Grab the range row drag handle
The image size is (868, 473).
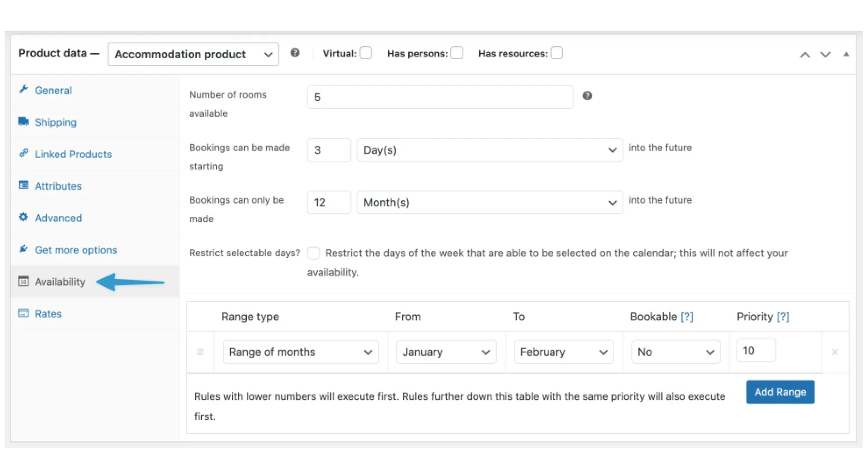pyautogui.click(x=200, y=352)
